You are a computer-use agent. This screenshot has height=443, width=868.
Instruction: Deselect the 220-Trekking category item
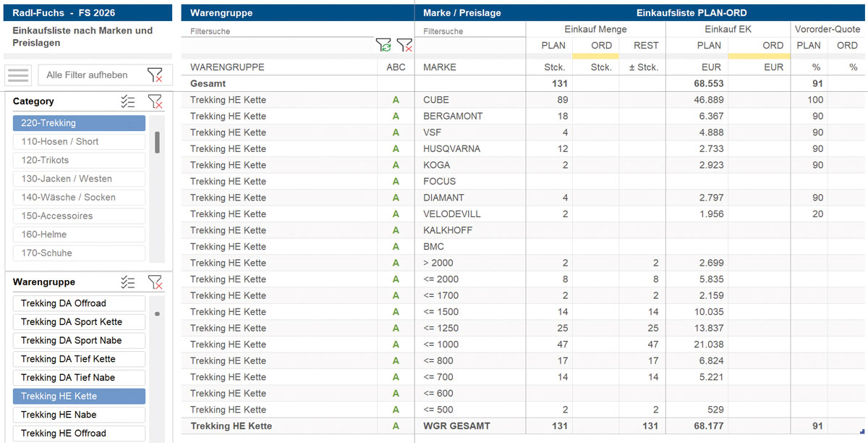click(x=79, y=123)
